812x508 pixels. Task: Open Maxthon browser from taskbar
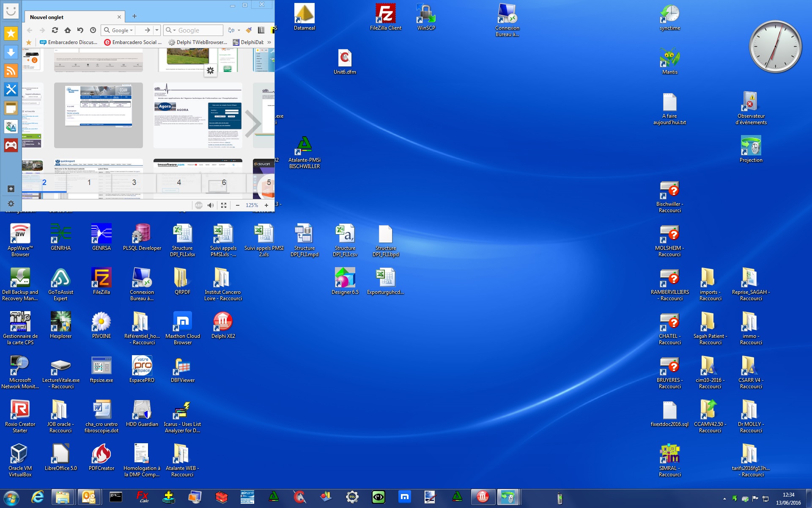click(405, 497)
